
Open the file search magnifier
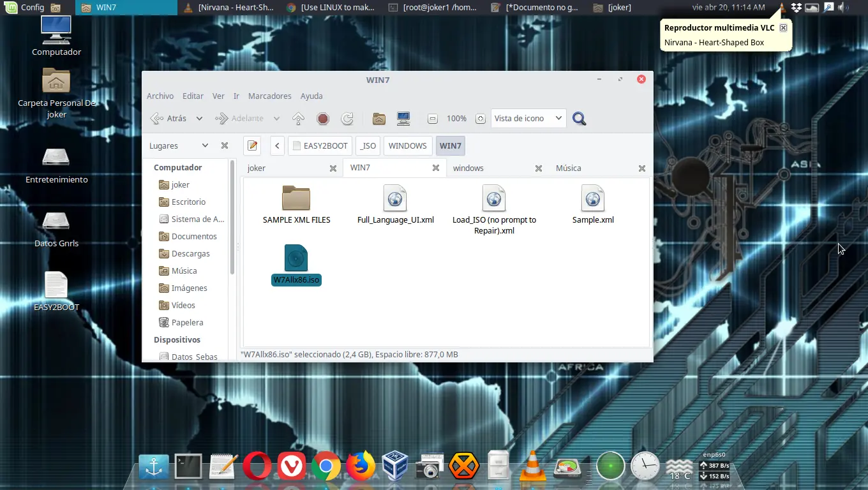pos(579,119)
